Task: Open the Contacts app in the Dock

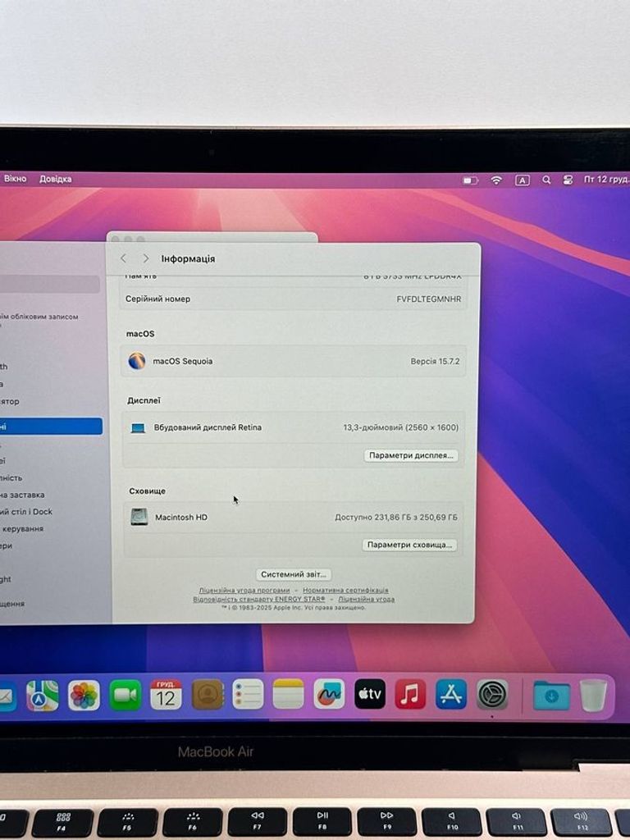Action: click(208, 695)
